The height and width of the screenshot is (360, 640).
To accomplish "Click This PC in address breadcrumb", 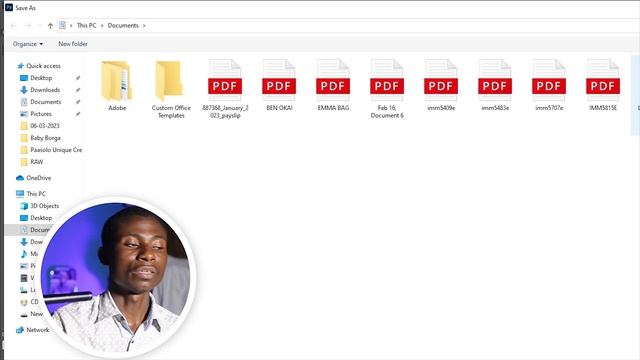I will click(87, 25).
